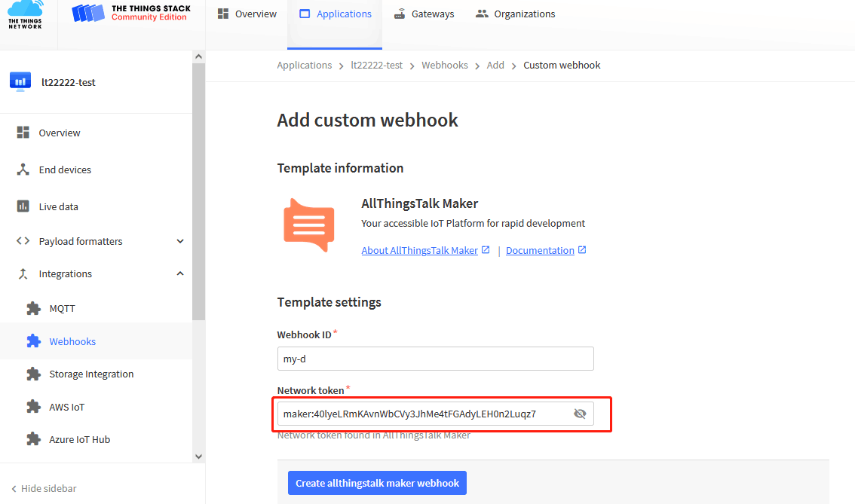Click the Webhooks puzzle piece icon
This screenshot has width=855, height=504.
[34, 341]
